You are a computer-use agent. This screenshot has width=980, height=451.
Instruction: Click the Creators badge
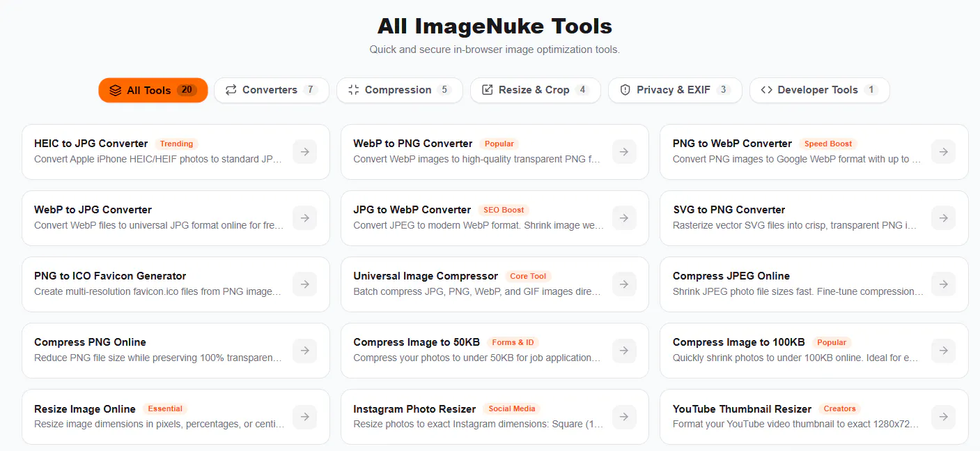point(839,408)
